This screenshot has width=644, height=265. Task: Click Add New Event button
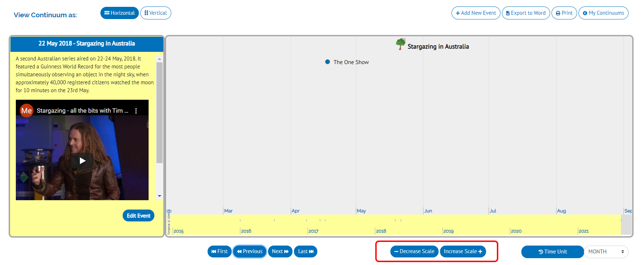[x=476, y=13]
